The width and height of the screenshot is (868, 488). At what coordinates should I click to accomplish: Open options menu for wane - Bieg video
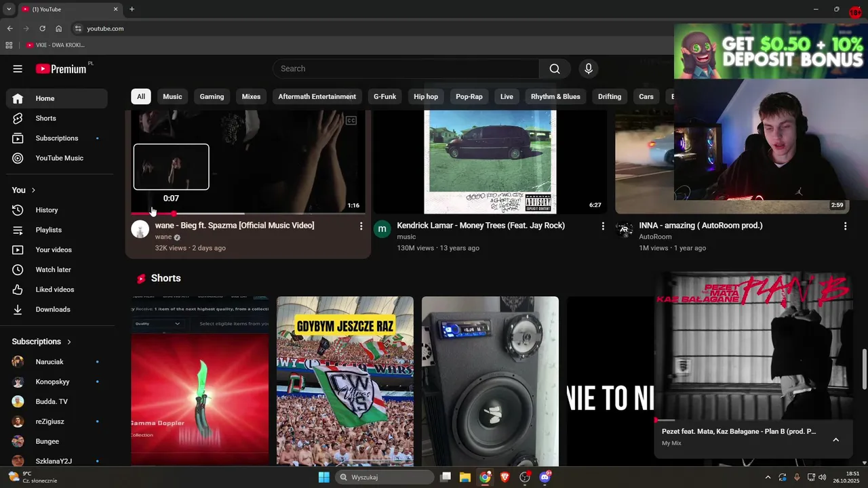pyautogui.click(x=361, y=226)
